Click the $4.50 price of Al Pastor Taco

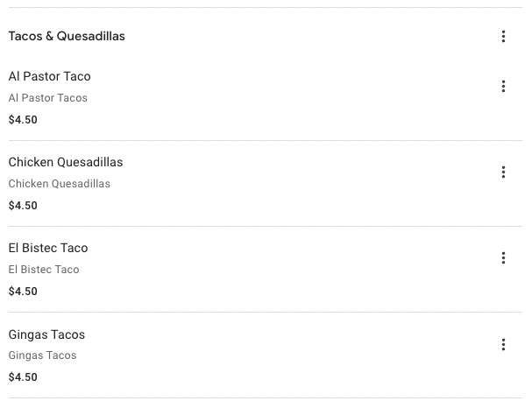23,120
